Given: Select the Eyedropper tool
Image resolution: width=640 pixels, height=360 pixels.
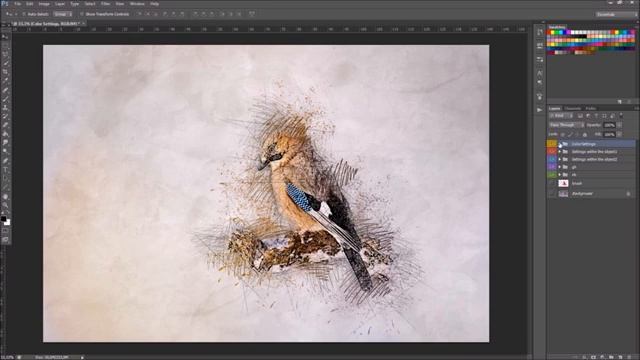Looking at the screenshot, I should (5, 81).
